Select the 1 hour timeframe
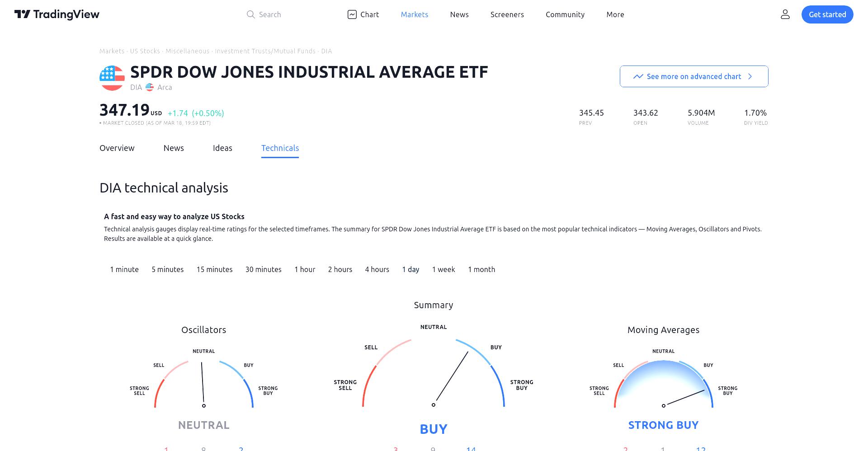The height and width of the screenshot is (451, 868). point(305,269)
